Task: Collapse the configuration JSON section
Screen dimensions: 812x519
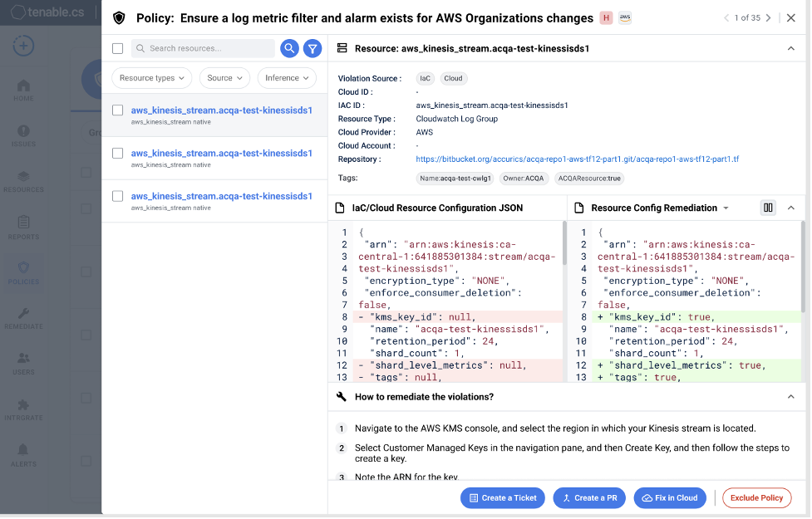Action: click(790, 208)
